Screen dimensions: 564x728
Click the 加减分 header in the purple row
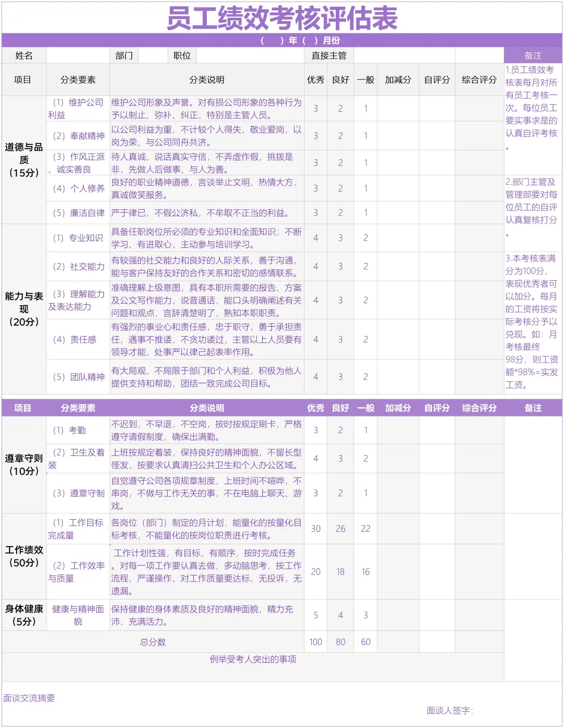pos(398,408)
